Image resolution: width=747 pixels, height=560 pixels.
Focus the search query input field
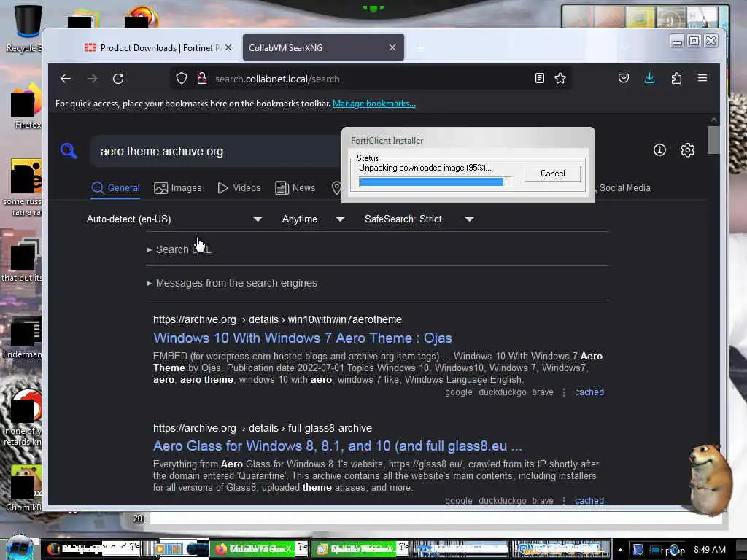217,152
